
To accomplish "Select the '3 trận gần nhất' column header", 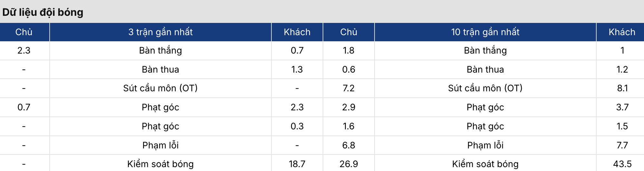I will [161, 32].
